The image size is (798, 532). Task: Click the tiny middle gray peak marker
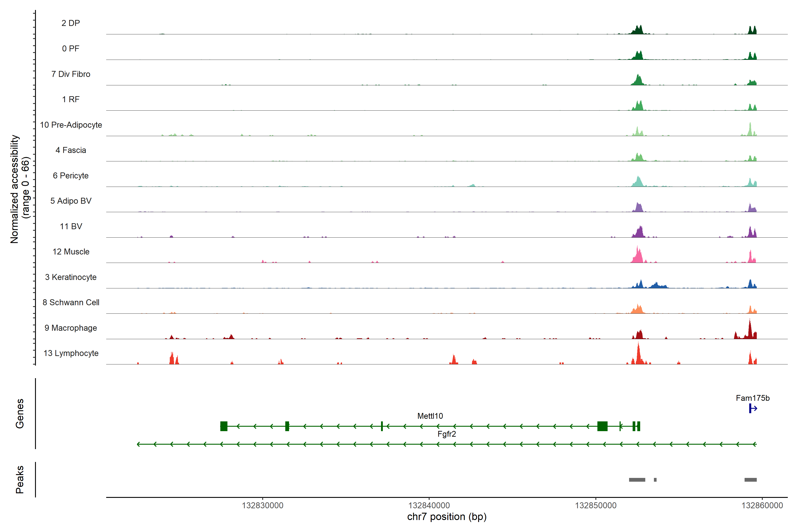pyautogui.click(x=655, y=480)
